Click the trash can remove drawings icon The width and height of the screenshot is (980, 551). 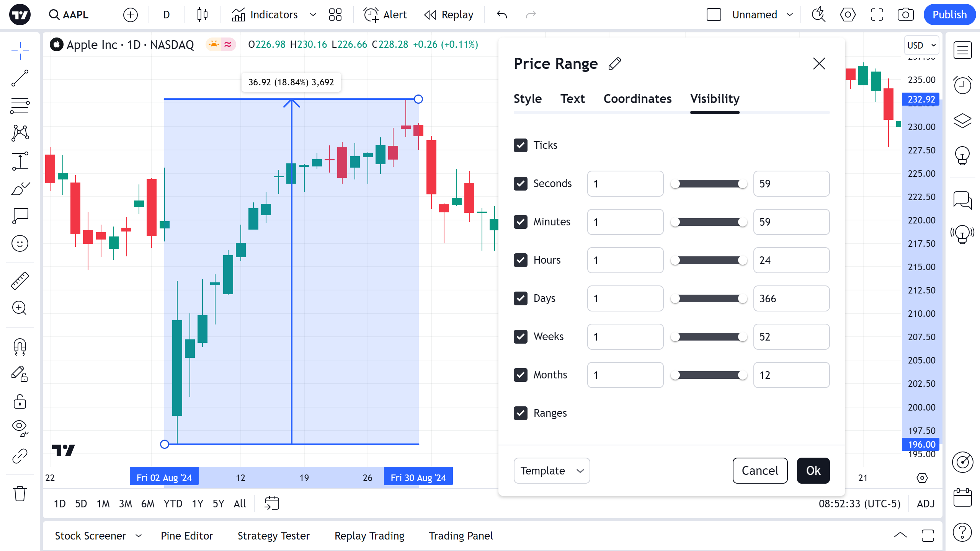20,494
